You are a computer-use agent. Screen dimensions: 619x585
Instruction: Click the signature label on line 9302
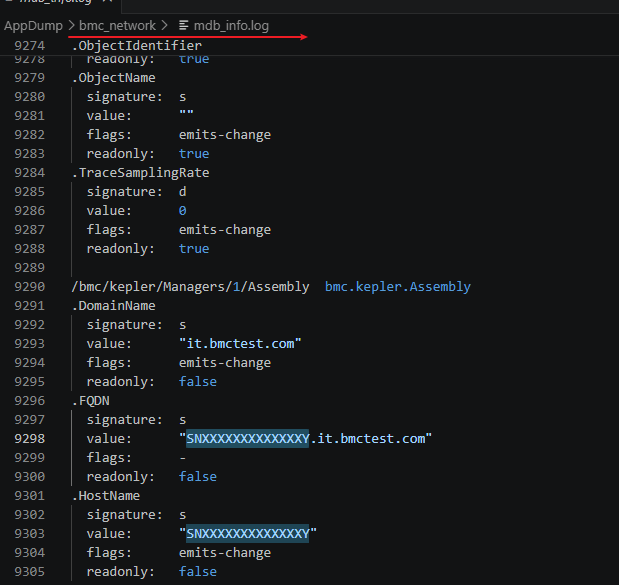124,515
